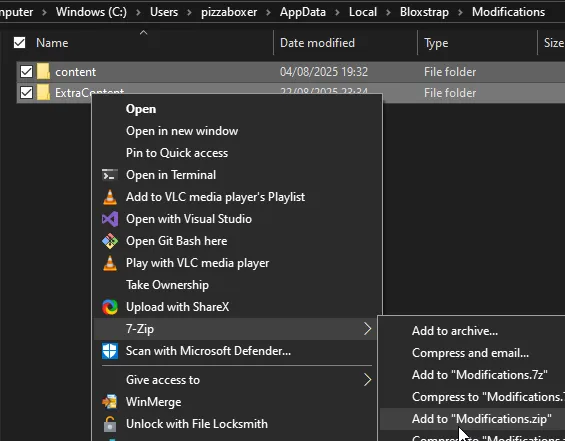Screen dimensions: 565x441
Task: Click Modifications in the breadcrumb
Action: coord(508,12)
